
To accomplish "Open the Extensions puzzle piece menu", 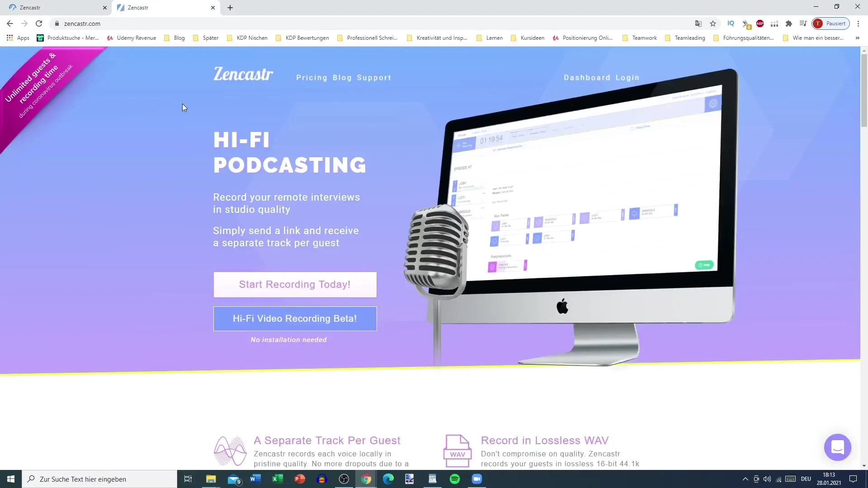I will [789, 23].
